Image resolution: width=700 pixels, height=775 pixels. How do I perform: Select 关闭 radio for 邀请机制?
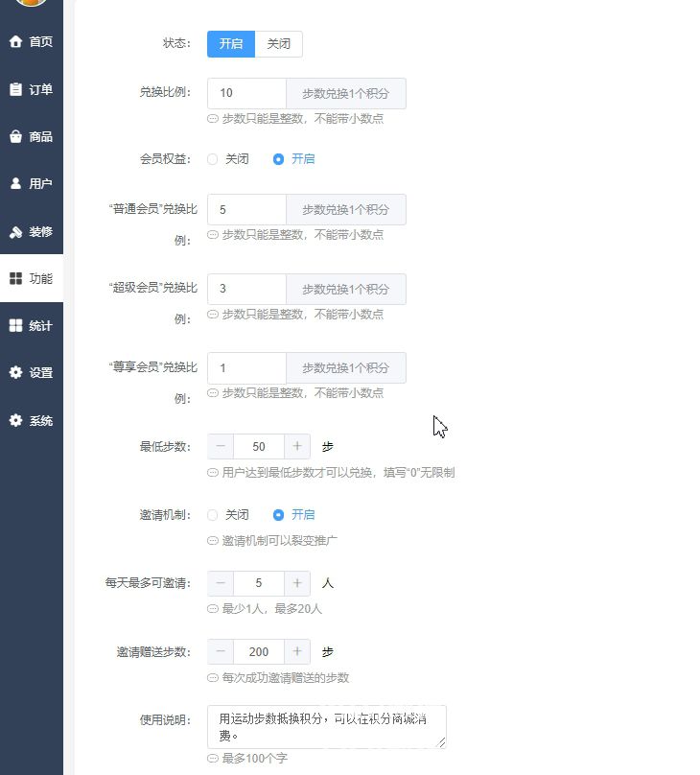point(213,515)
